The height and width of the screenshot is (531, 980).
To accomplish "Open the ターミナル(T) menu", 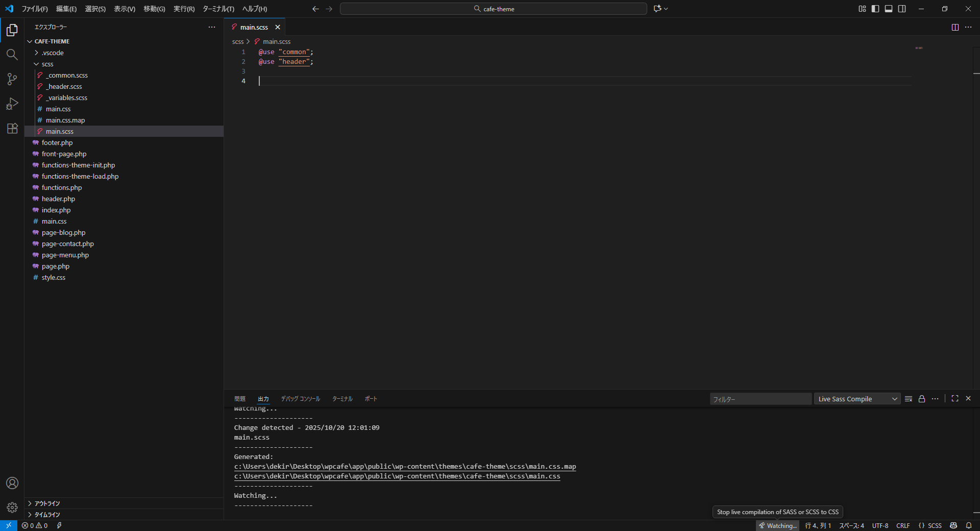I will (218, 9).
